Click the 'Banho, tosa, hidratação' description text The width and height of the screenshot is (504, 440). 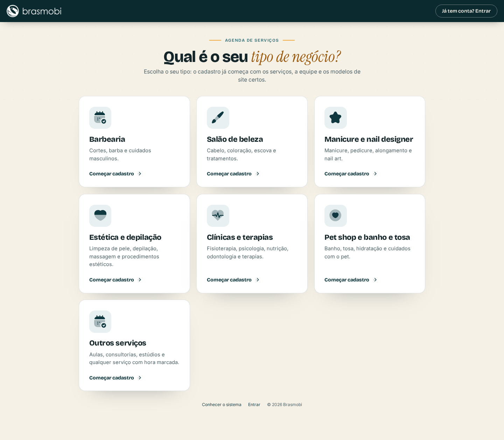(367, 252)
